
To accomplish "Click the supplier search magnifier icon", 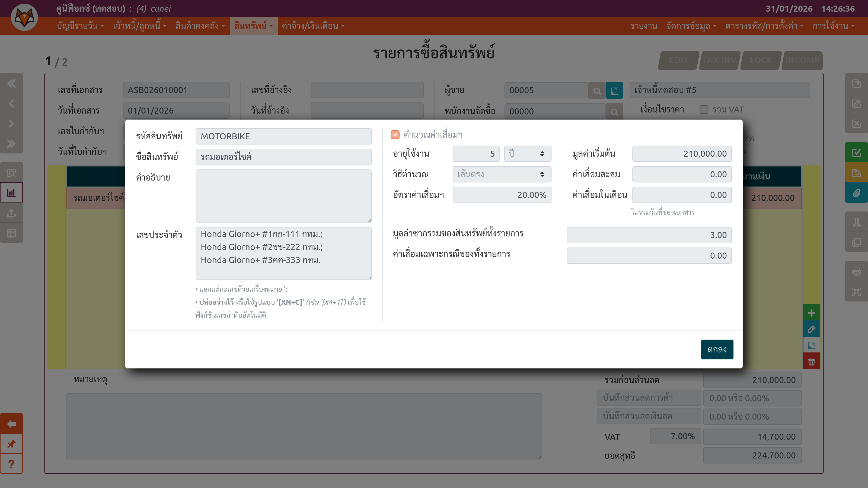I will tap(597, 91).
